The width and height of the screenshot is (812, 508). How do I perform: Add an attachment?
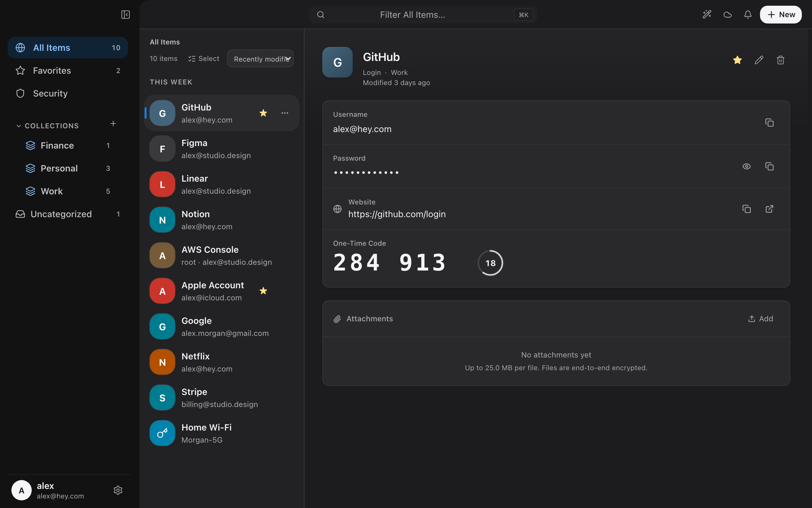point(760,318)
